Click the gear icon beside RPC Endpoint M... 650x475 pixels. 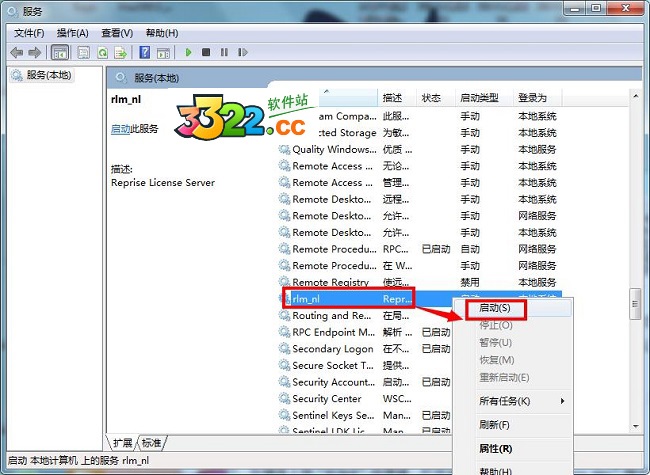[284, 332]
